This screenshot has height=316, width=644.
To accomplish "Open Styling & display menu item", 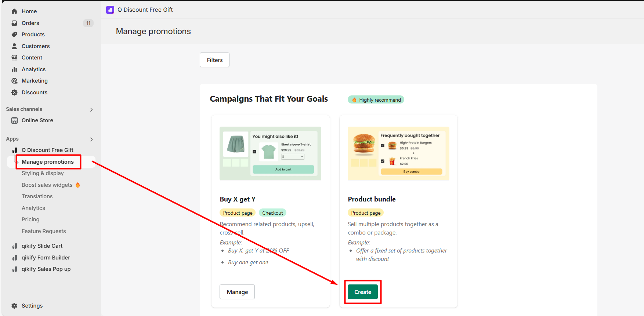I will pyautogui.click(x=43, y=173).
